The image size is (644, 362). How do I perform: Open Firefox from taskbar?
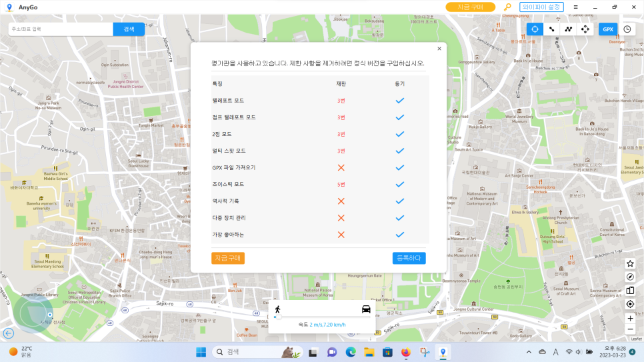[406, 352]
